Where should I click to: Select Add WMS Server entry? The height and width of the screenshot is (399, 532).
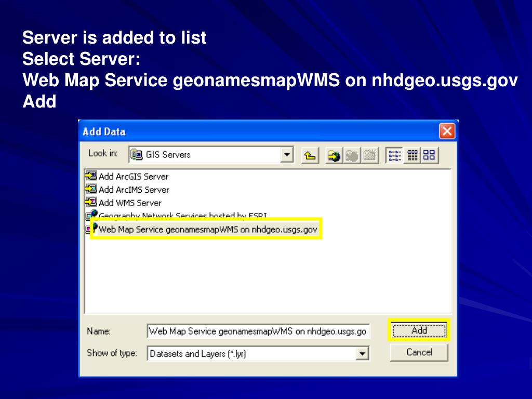point(130,203)
